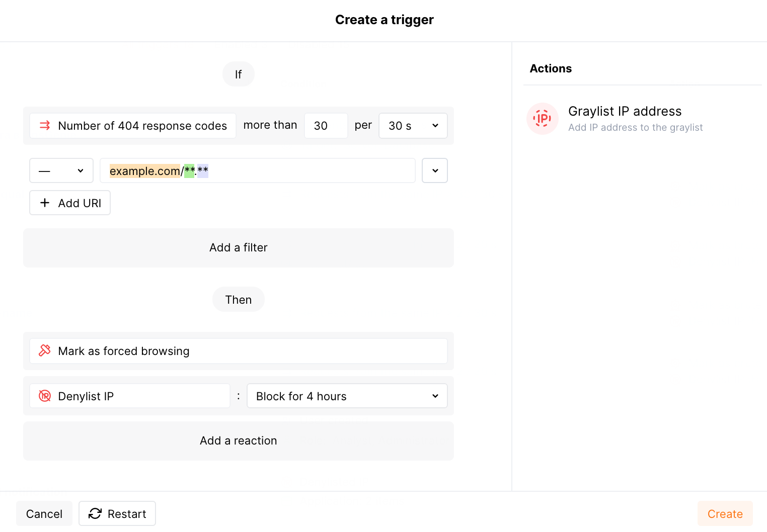Click the forced browsing marker icon
Image resolution: width=767 pixels, height=532 pixels.
(45, 350)
